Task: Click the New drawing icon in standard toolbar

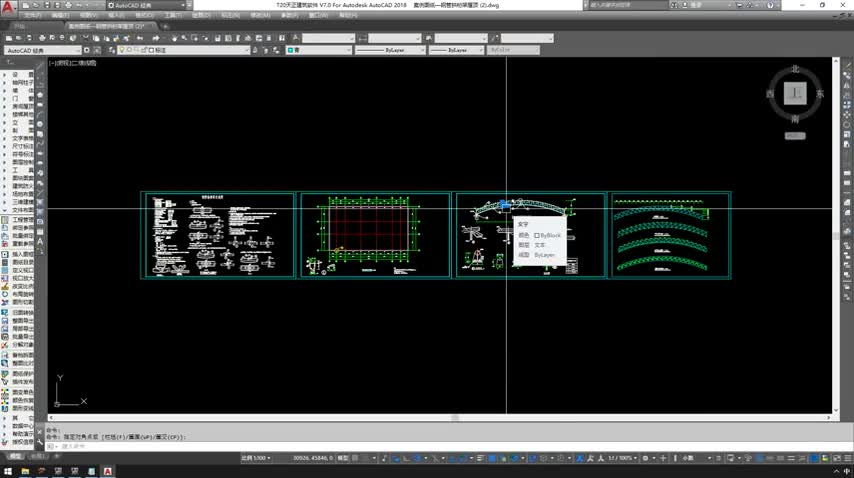Action: [x=9, y=38]
